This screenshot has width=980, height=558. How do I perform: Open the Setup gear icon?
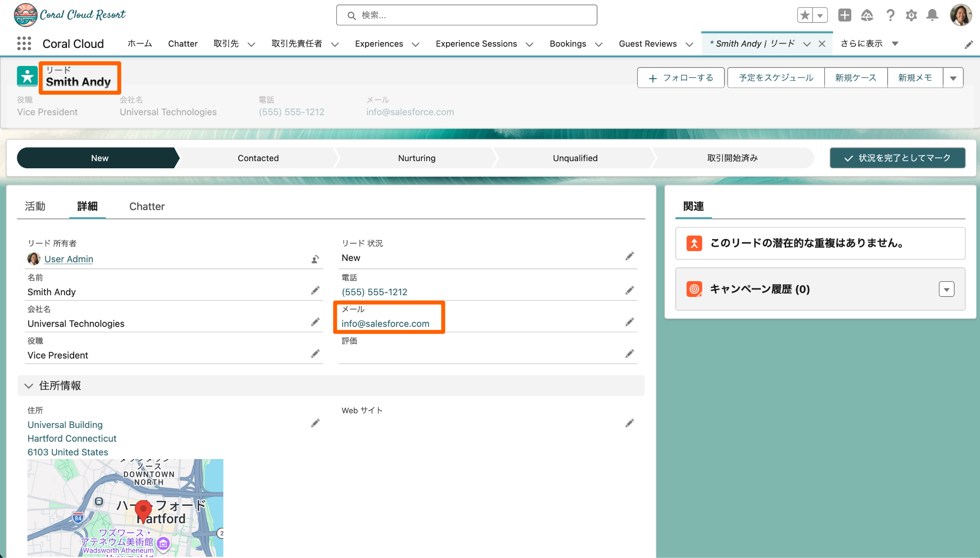(x=911, y=15)
